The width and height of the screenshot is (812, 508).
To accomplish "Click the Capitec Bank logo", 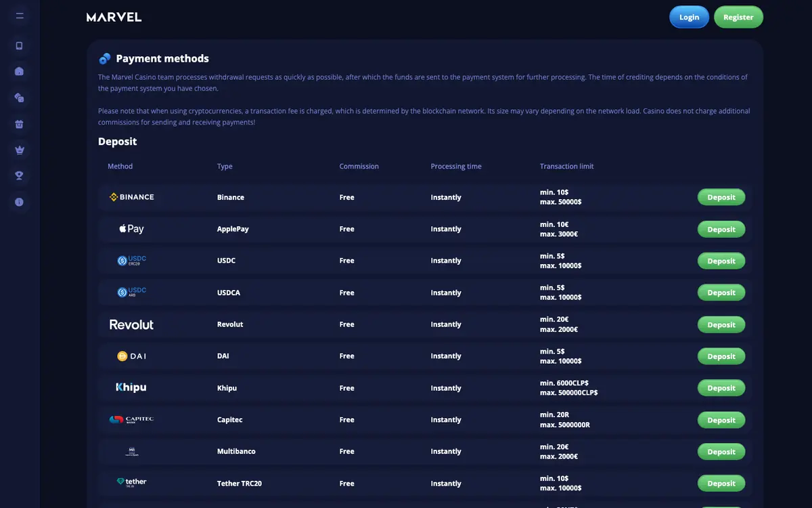I will point(132,420).
